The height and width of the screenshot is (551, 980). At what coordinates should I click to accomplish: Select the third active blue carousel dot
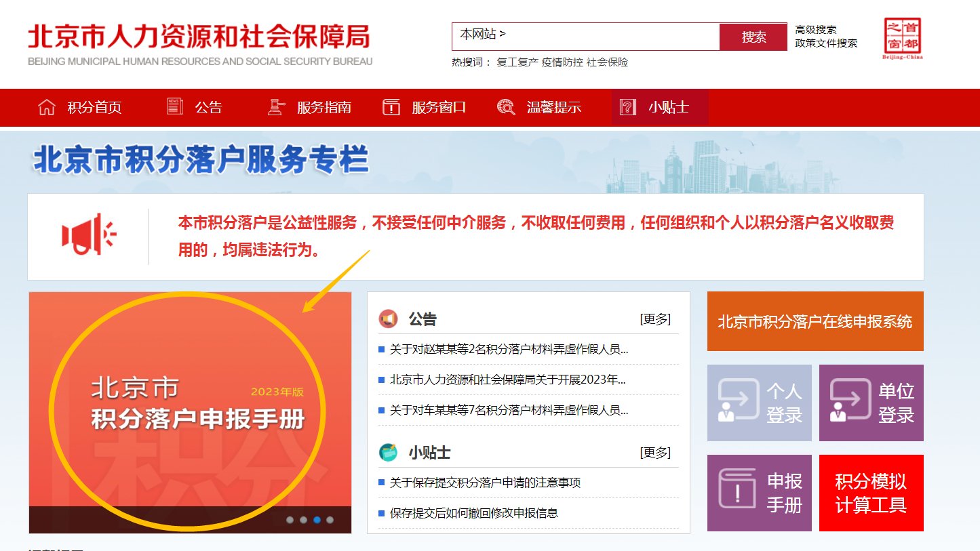[317, 520]
